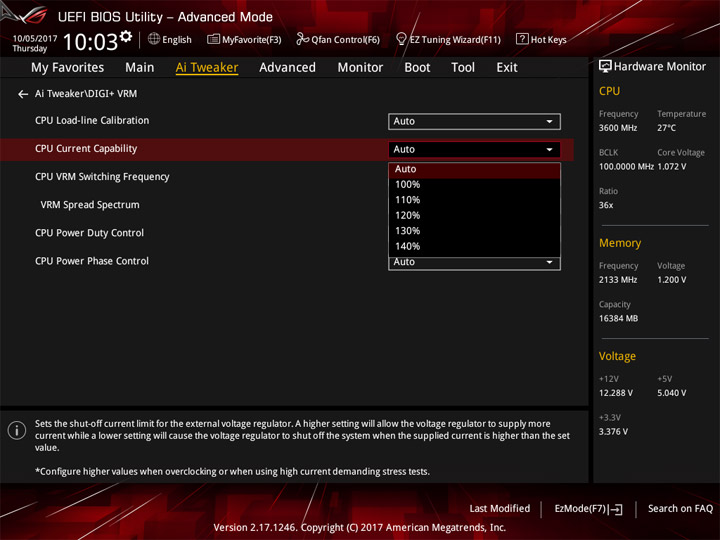Click the EzMode(F7) exit arrow icon
720x540 pixels.
pos(616,509)
